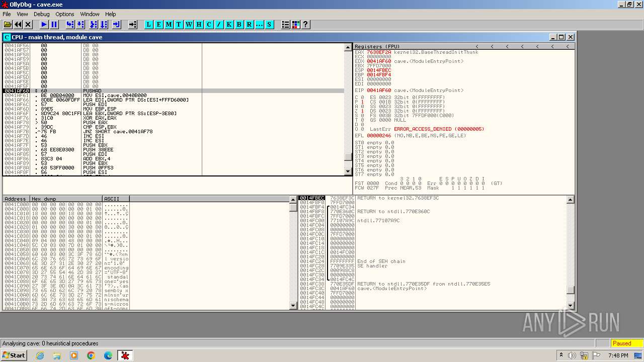644x362 pixels.
Task: Show the Log window (L button)
Action: click(x=149, y=25)
